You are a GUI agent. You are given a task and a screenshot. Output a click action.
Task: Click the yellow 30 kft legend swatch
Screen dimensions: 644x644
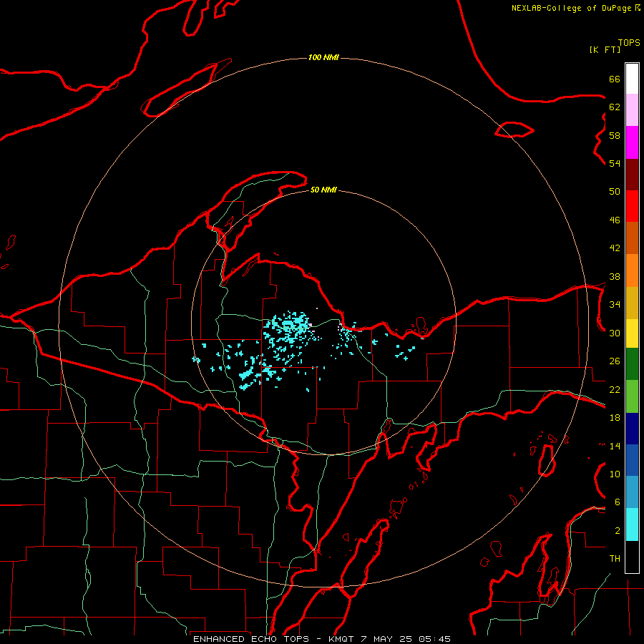tap(632, 333)
